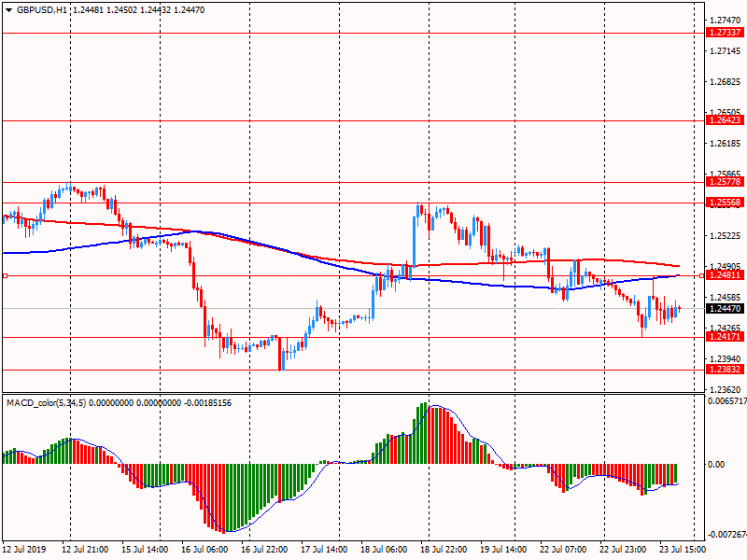Select the 23 Jul 15:00 time label
Image resolution: width=747 pixels, height=560 pixels.
(683, 549)
